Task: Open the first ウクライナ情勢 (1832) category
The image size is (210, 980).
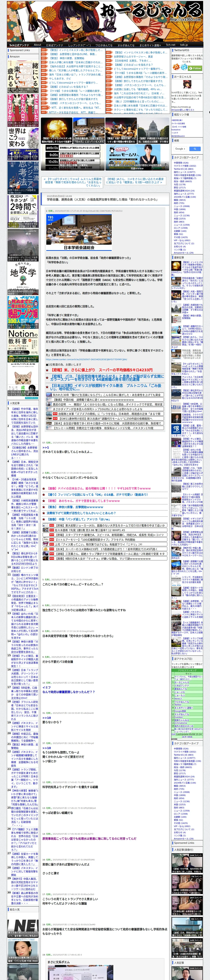Action: [x=185, y=166]
